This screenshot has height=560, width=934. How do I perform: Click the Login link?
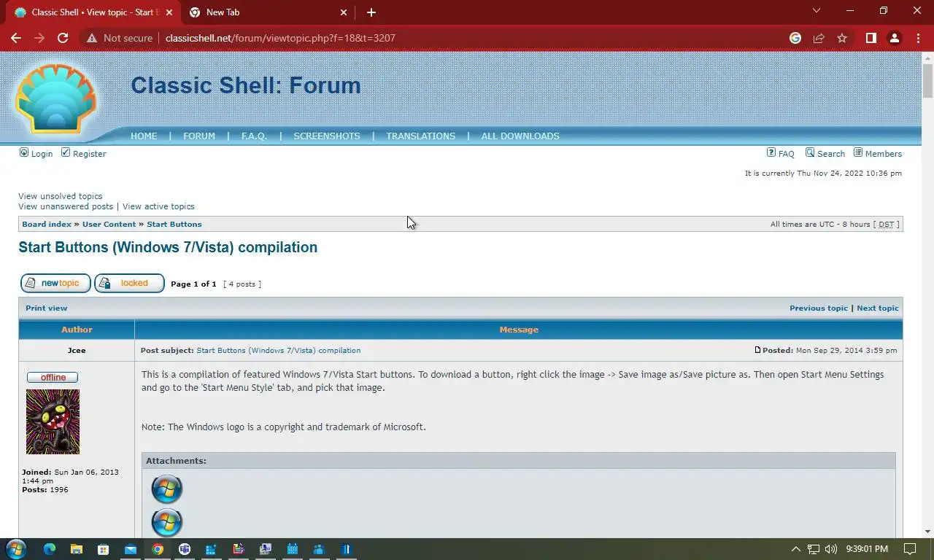click(42, 154)
